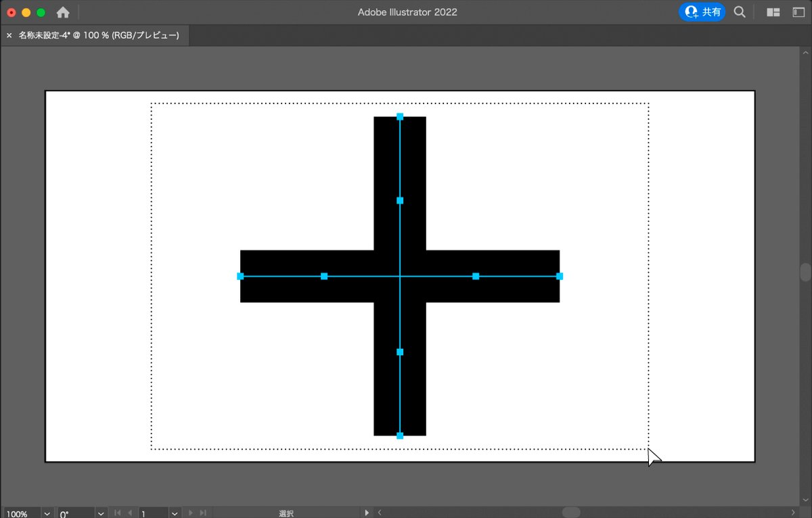Viewport: 812px width, 518px height.
Task: Go to the previous artboard
Action: (130, 513)
